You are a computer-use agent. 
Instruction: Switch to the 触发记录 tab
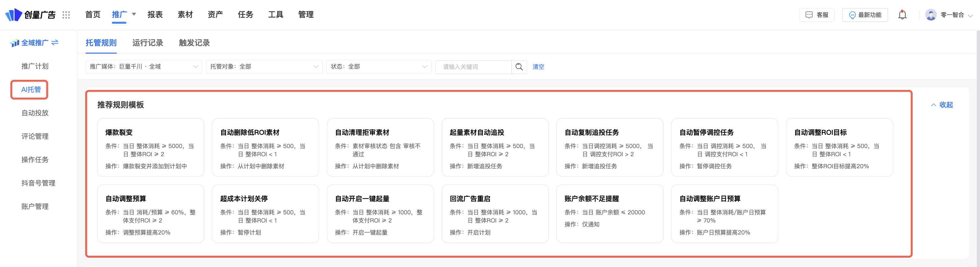pos(194,43)
